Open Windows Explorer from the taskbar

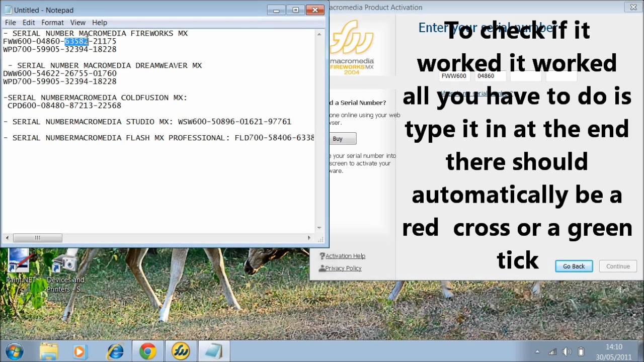tap(49, 351)
